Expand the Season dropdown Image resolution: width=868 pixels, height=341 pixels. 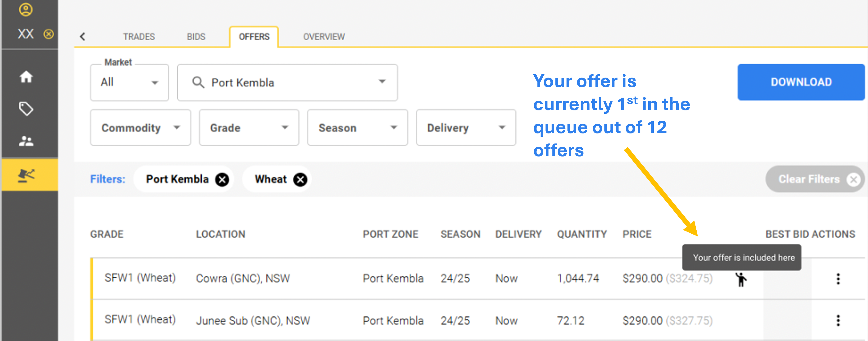click(357, 128)
